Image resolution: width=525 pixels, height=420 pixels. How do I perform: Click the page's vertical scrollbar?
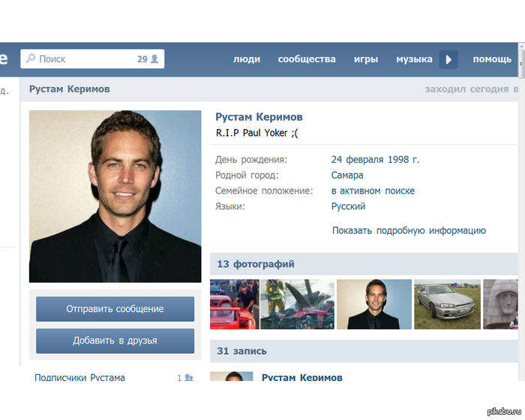click(521, 225)
